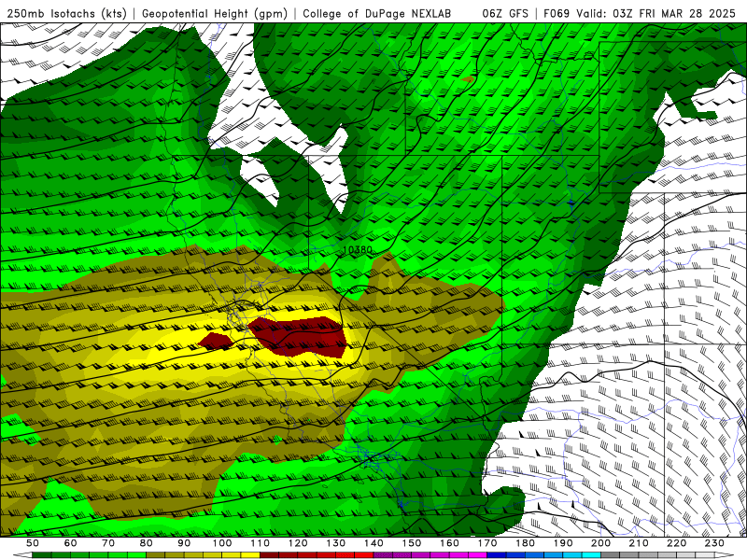This screenshot has height=560, width=747.
Task: Click the colorbar value '120'
Action: coord(298,543)
